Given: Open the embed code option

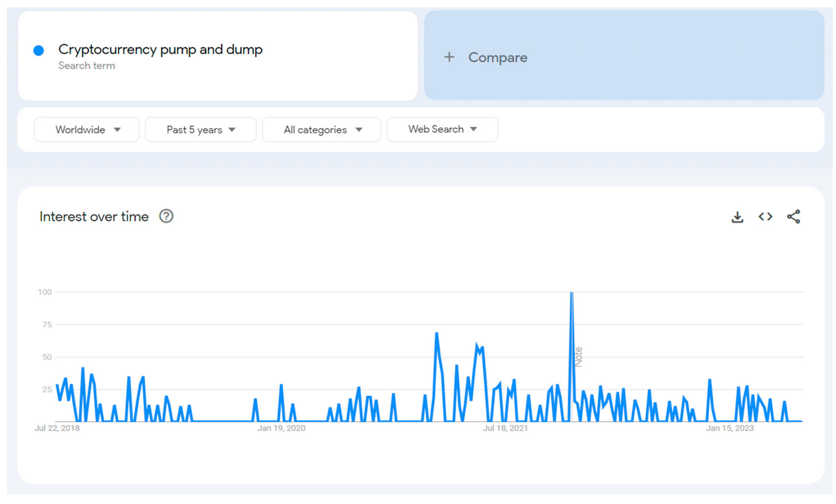Looking at the screenshot, I should click(765, 216).
